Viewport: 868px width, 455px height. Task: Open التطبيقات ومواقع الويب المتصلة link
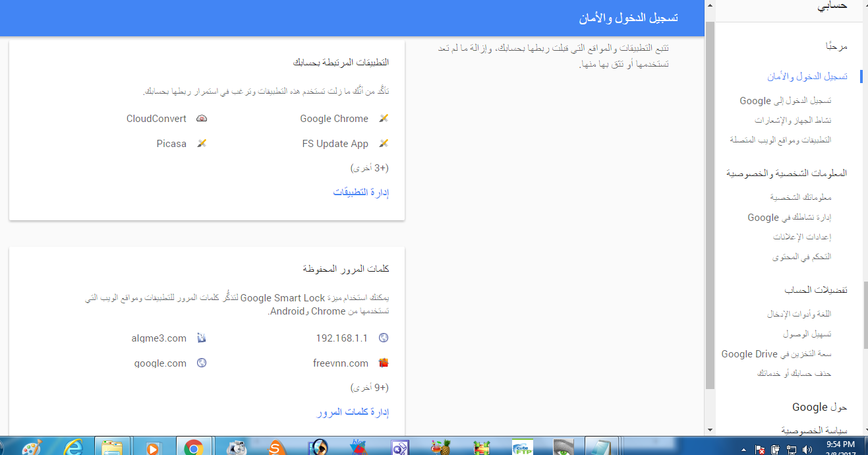point(780,140)
